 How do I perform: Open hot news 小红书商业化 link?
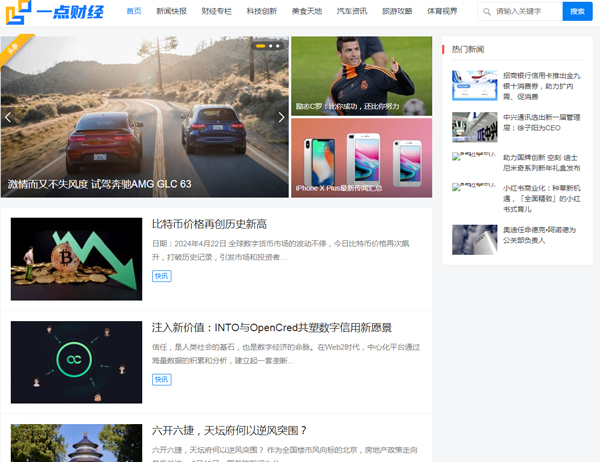(x=542, y=199)
